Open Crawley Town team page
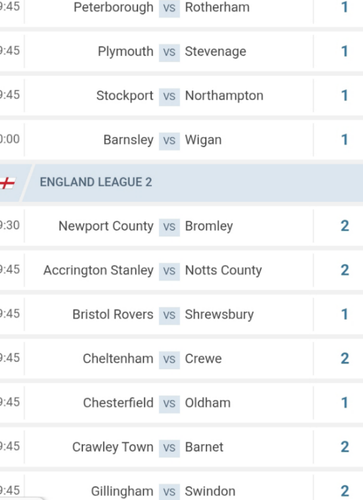Viewport: 363px width, 500px height. tap(113, 447)
